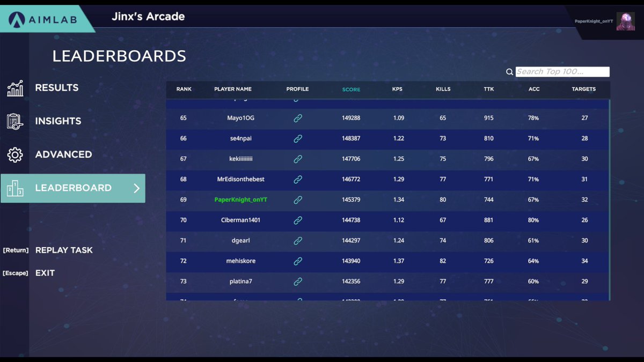Click the Aimlab logo
644x362 pixels.
click(x=43, y=20)
